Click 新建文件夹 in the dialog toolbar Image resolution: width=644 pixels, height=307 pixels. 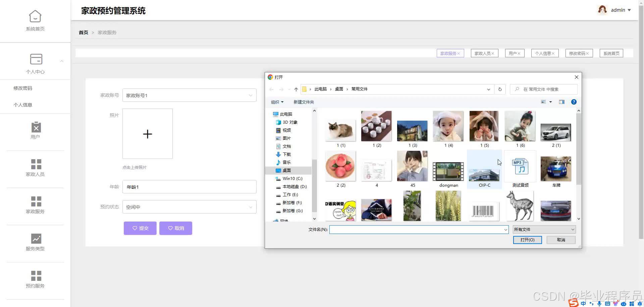click(x=304, y=102)
